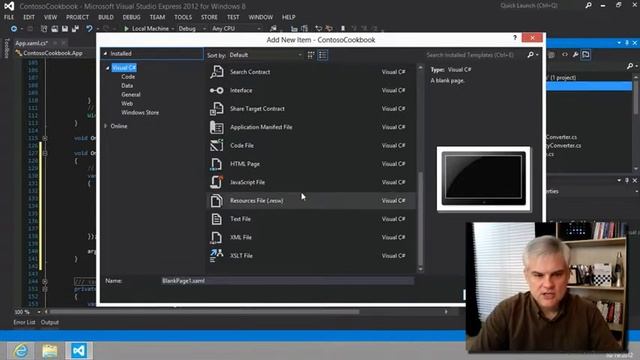Click the Name field with BlankPage1.xaml
The image size is (640, 360).
(287, 281)
